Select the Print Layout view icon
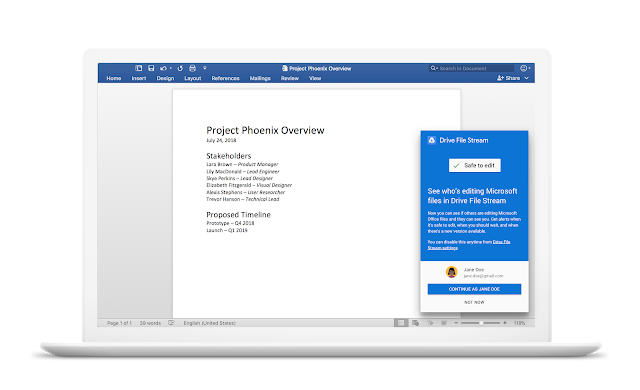The width and height of the screenshot is (640, 390). tap(401, 323)
